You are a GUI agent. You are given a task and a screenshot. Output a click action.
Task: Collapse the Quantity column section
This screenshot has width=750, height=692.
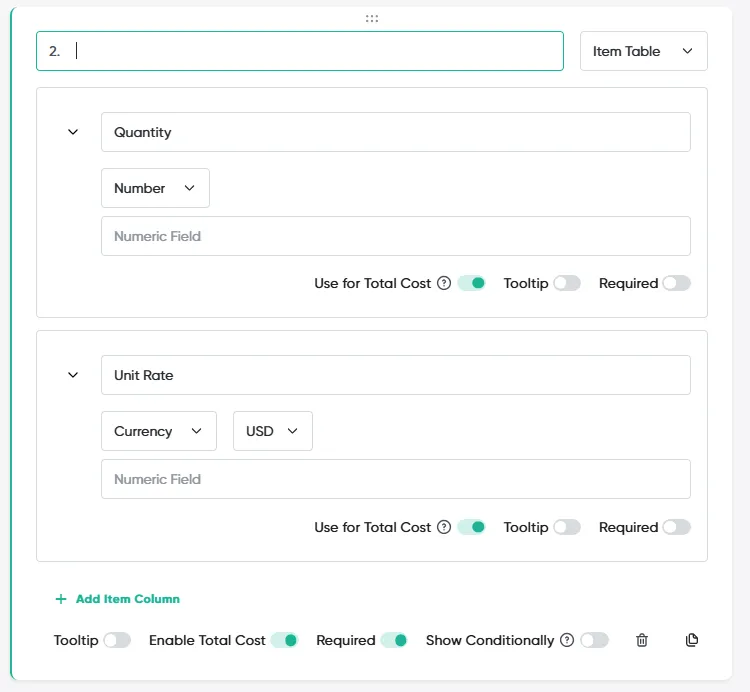point(73,132)
